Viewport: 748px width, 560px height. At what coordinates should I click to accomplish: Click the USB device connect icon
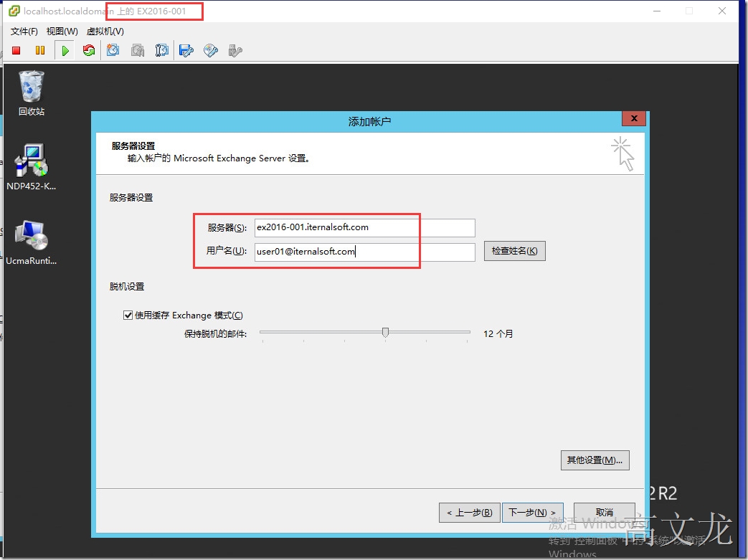click(235, 51)
